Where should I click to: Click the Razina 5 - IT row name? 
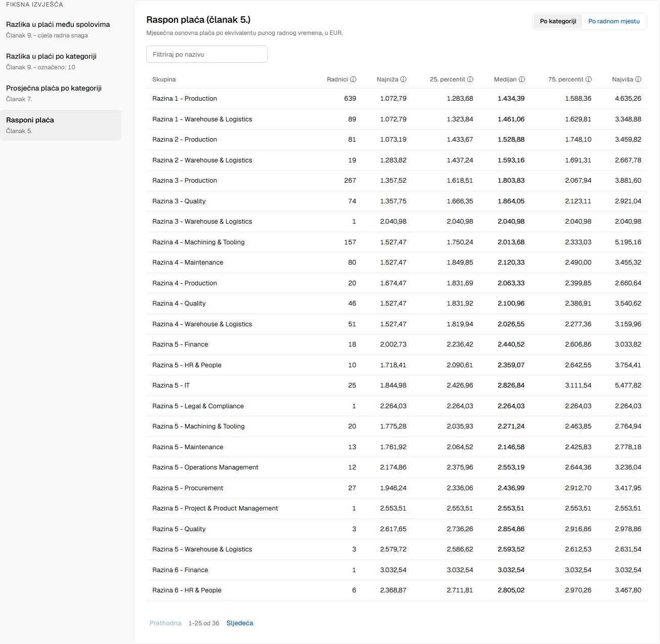[x=171, y=385]
